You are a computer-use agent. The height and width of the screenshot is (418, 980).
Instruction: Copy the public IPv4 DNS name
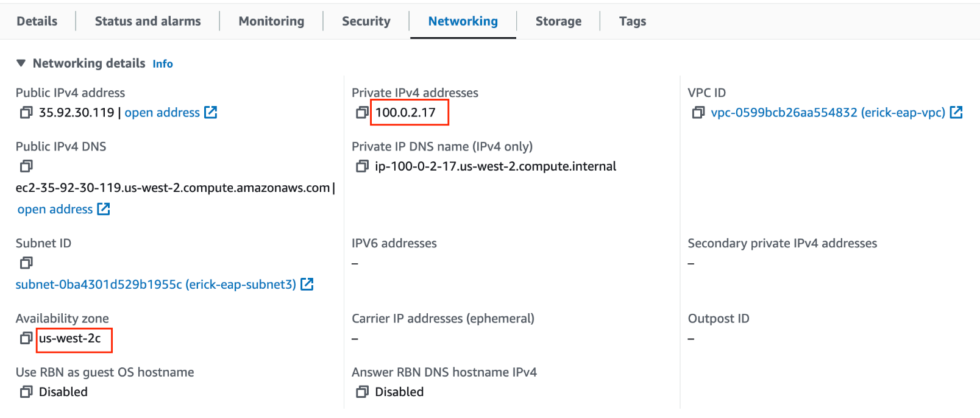[x=26, y=166]
